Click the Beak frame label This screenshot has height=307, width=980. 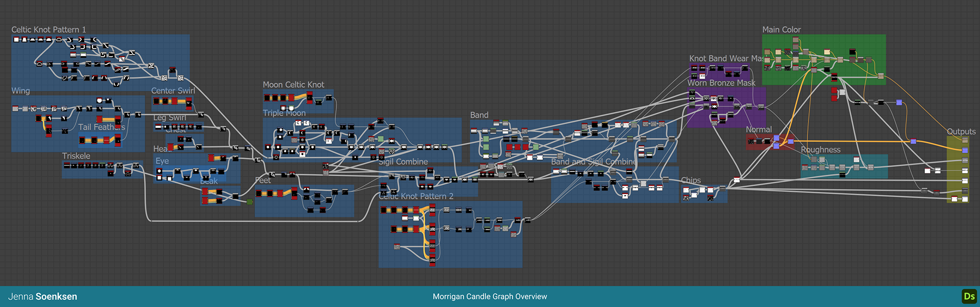pos(209,181)
